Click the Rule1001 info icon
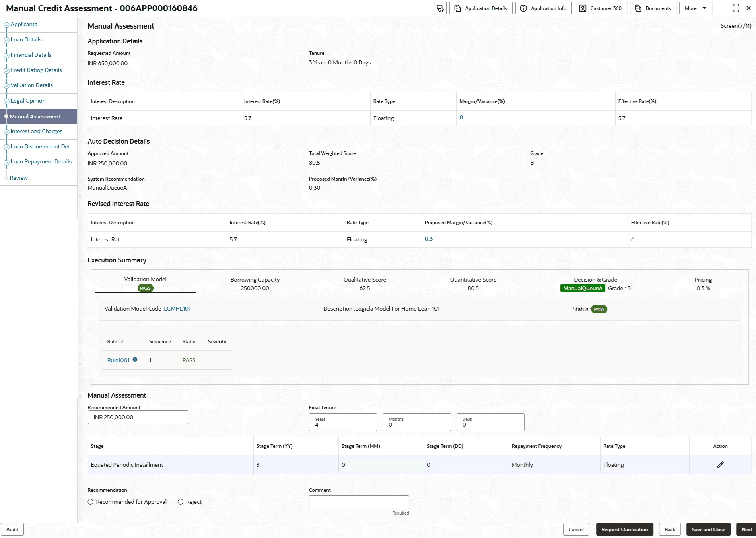The width and height of the screenshot is (756, 538). [135, 360]
